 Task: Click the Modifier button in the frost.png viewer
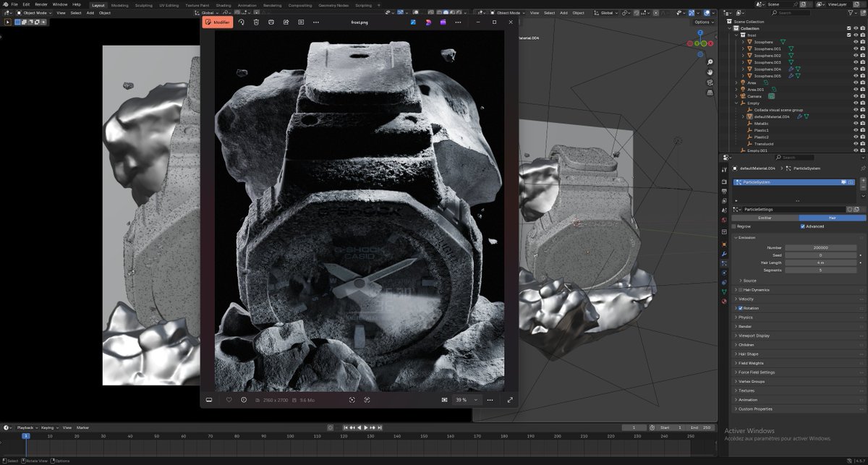pos(218,22)
